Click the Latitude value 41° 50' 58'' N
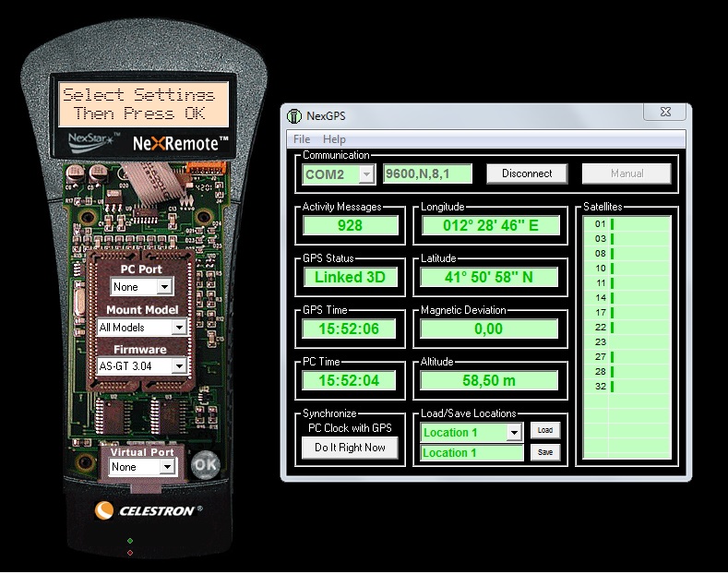This screenshot has width=728, height=574. click(489, 277)
